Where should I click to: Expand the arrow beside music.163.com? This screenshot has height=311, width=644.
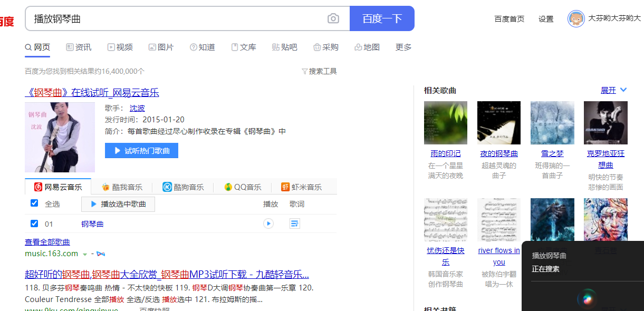click(84, 254)
